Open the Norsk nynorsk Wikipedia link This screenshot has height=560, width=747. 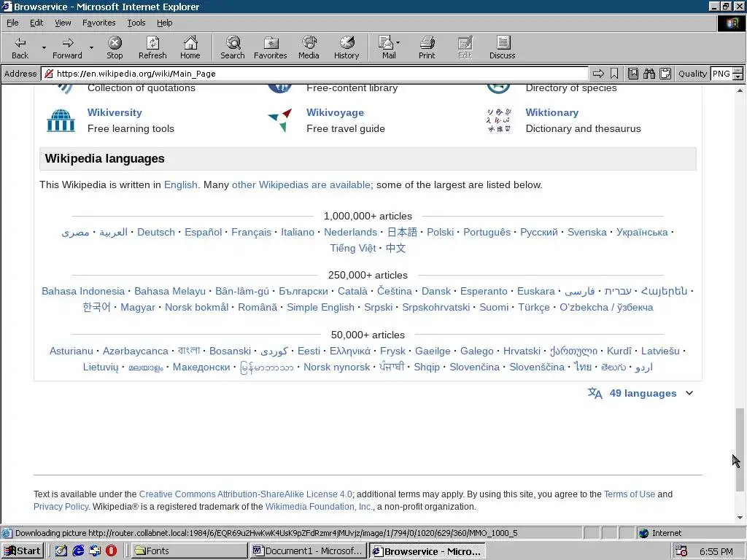coord(336,367)
